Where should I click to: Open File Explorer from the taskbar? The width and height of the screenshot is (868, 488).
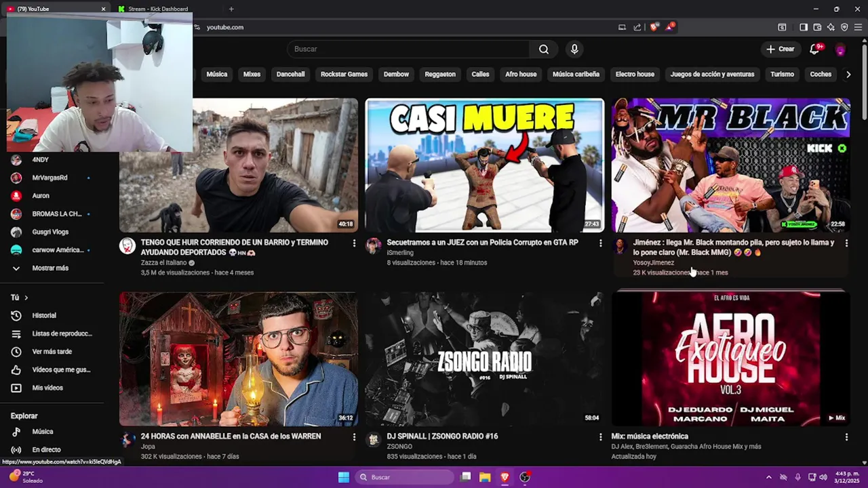click(485, 477)
